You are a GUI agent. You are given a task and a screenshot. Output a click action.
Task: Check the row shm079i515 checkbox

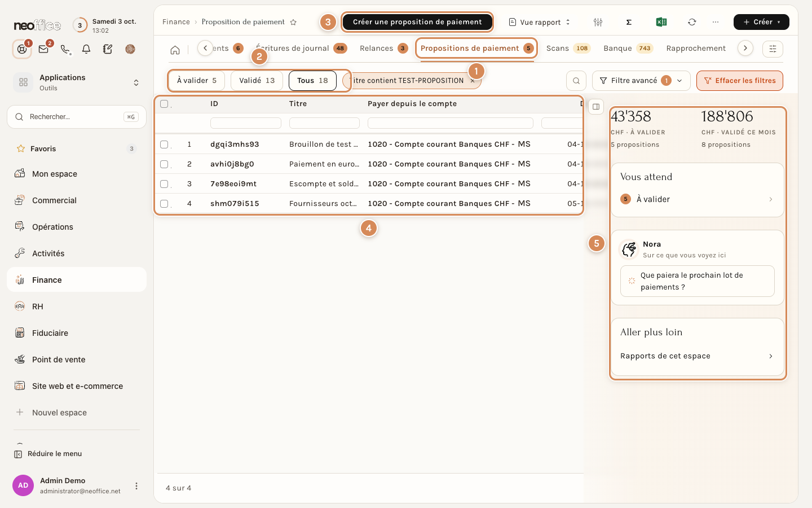[x=164, y=204]
